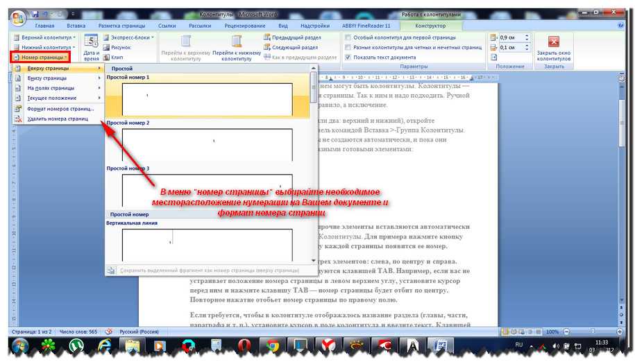The width and height of the screenshot is (635, 364).
Task: Open Формат номеров страниц dialog
Action: coord(58,109)
